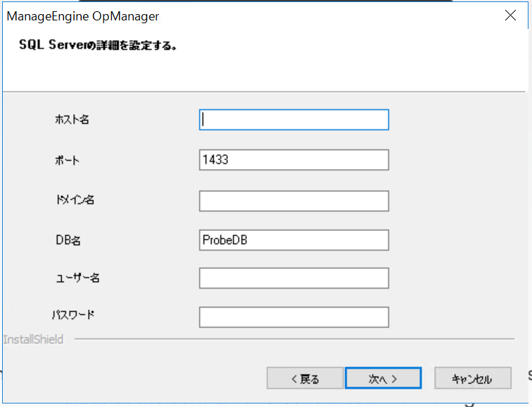The height and width of the screenshot is (407, 532).
Task: Click the ドメイン名 (domain name) input field
Action: coord(294,201)
